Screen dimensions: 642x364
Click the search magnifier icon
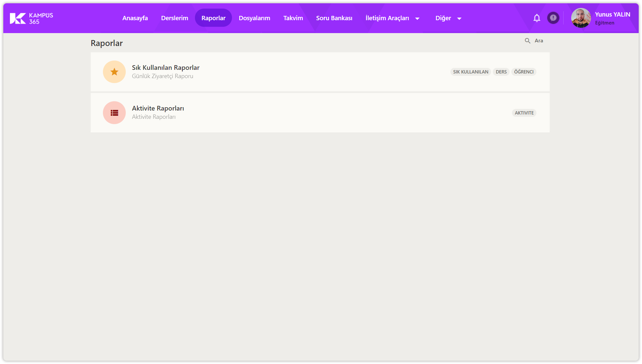click(x=527, y=41)
